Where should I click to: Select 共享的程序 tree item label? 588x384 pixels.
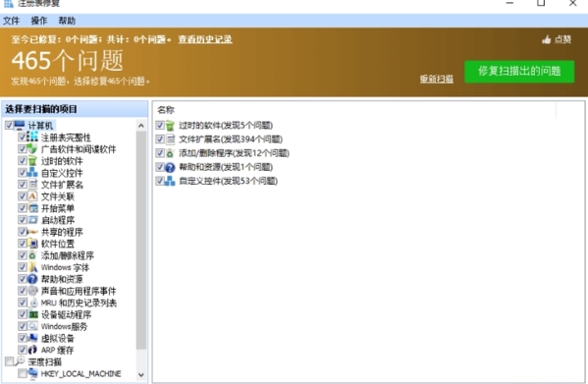pos(62,232)
